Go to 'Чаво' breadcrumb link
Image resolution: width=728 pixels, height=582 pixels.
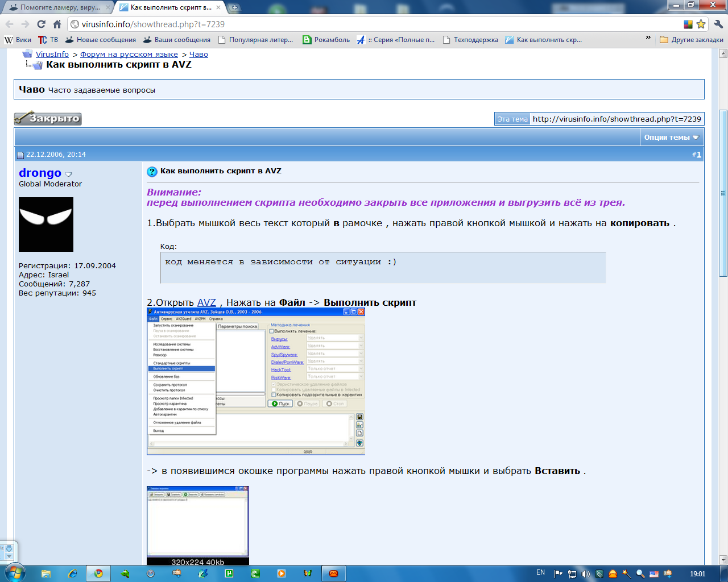click(x=198, y=54)
